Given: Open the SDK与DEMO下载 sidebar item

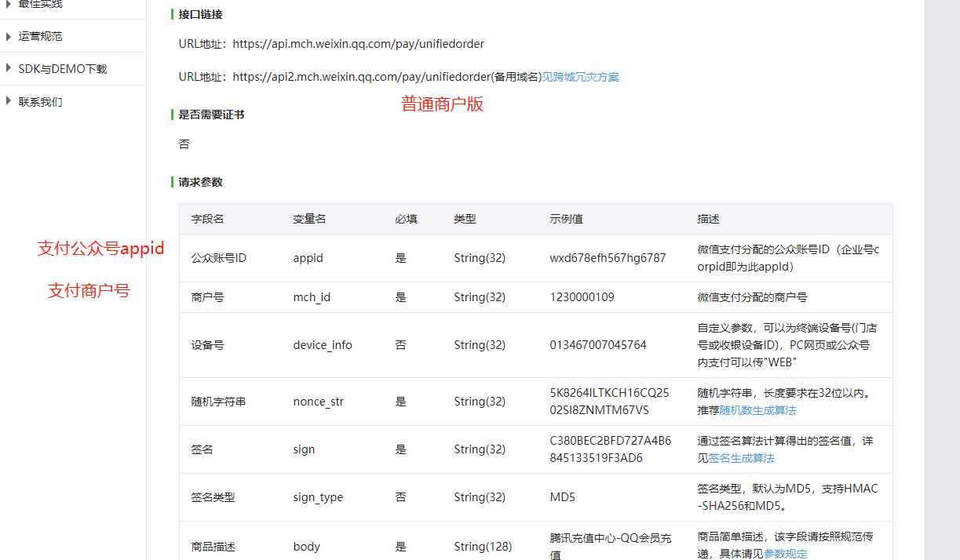Looking at the screenshot, I should 63,69.
